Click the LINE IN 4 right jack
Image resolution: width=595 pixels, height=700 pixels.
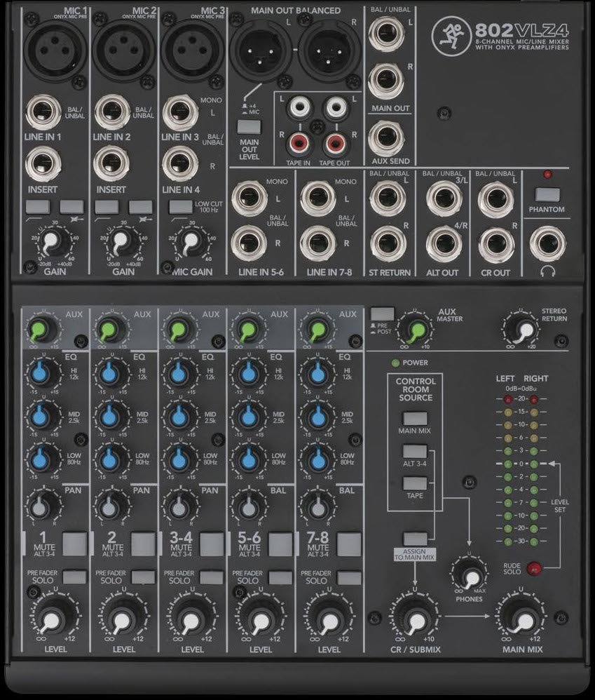click(x=179, y=163)
